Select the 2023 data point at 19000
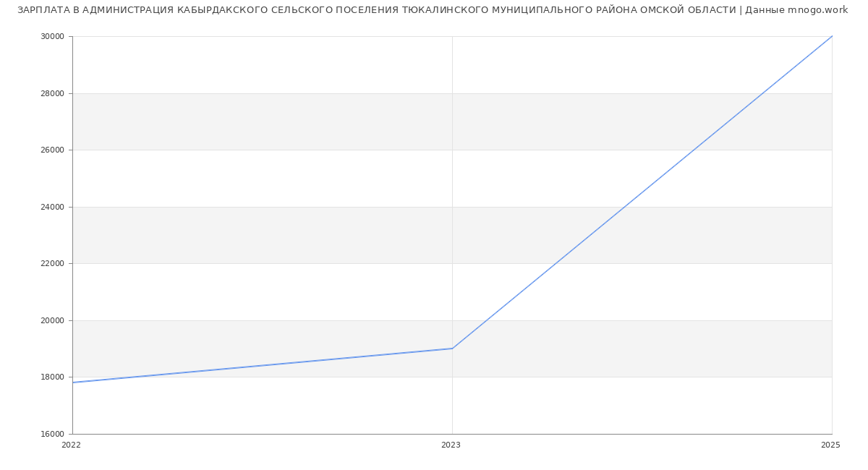 pos(452,349)
